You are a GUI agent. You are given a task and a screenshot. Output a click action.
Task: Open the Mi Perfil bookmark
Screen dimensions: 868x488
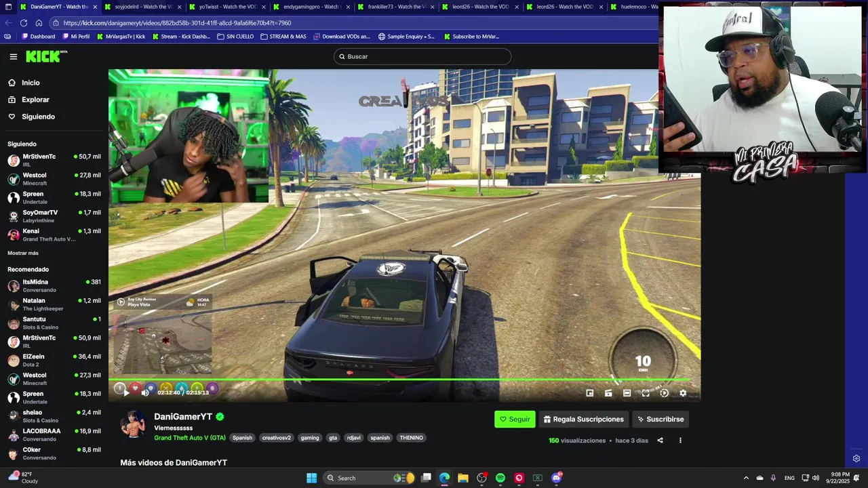point(77,37)
